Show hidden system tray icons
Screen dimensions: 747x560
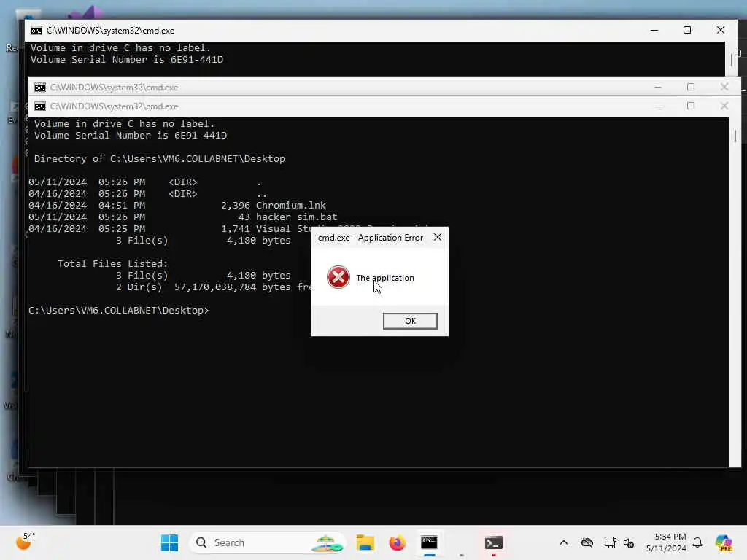coord(564,542)
